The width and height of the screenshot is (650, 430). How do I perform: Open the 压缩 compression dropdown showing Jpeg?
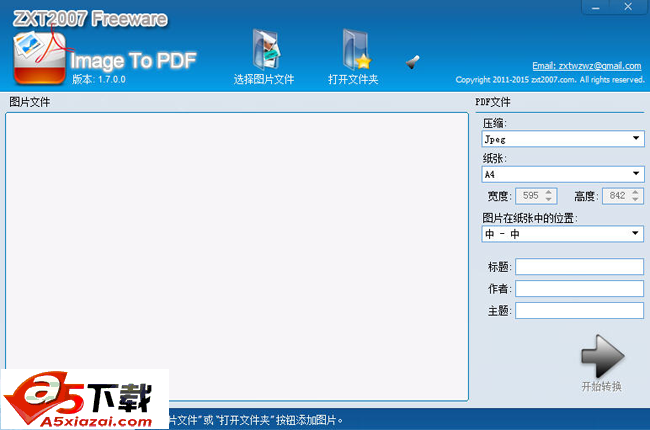pyautogui.click(x=563, y=139)
